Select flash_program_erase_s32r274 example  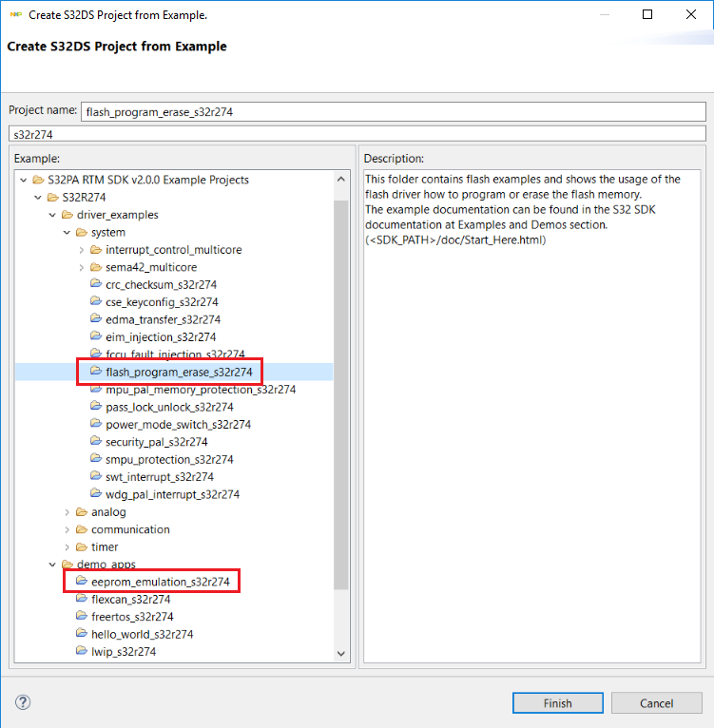[x=179, y=372]
